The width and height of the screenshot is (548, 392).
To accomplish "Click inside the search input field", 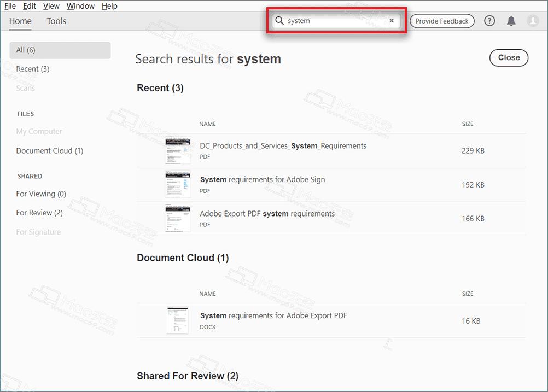I will (328, 20).
